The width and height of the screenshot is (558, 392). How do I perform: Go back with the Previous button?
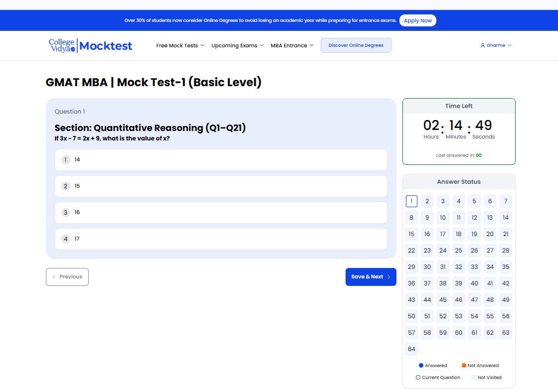click(x=67, y=277)
